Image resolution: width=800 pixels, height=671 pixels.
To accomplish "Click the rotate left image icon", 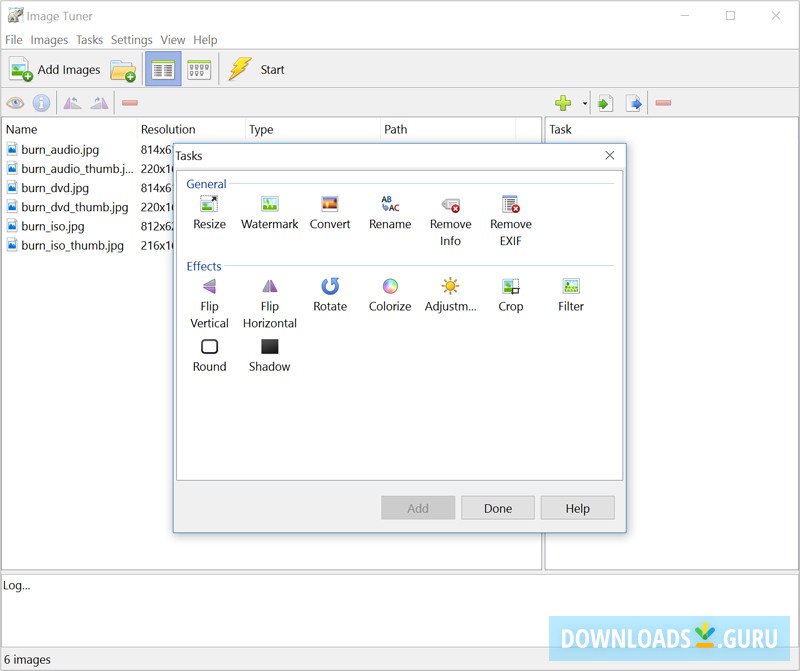I will (x=72, y=103).
